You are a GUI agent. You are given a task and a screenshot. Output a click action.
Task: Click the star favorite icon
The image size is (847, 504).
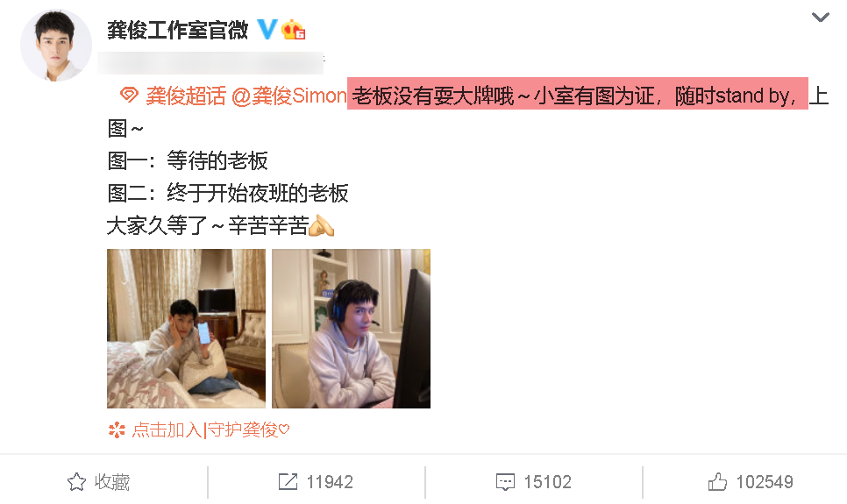coord(76,482)
